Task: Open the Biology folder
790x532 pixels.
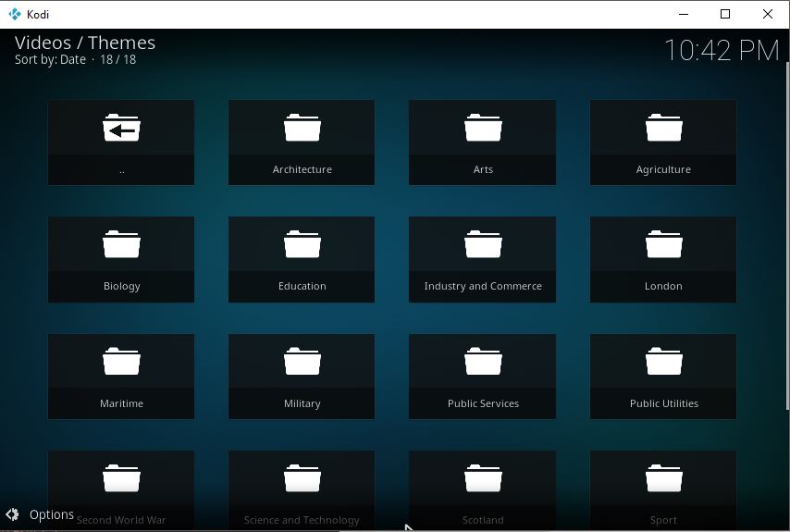Action: tap(121, 259)
